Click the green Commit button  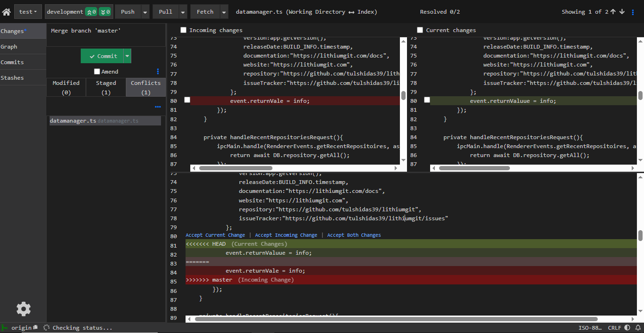point(102,56)
